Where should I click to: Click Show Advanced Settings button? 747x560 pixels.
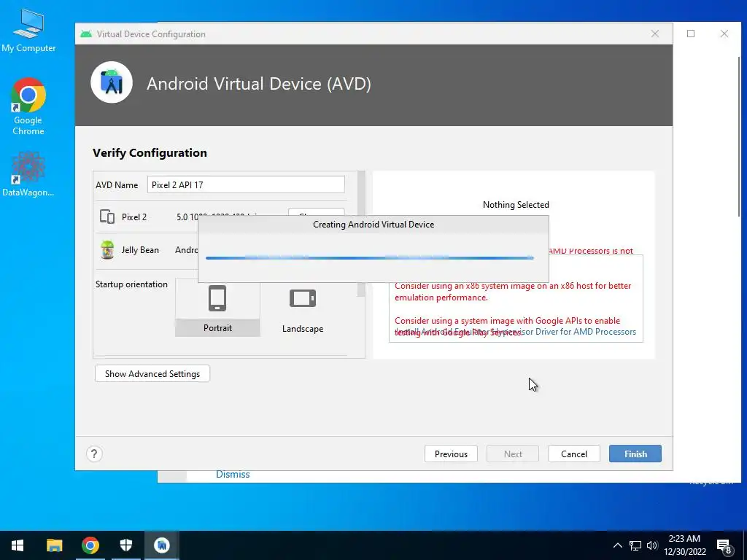(x=152, y=374)
